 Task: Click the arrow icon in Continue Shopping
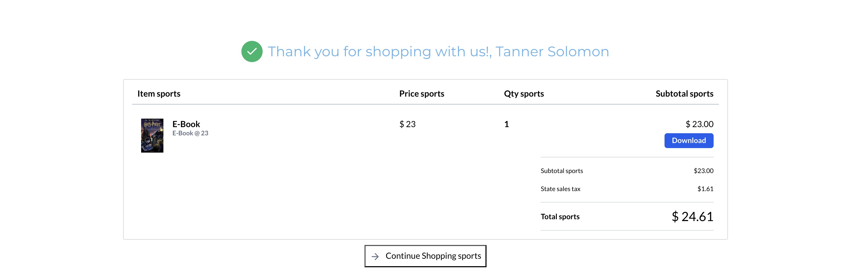[375, 256]
